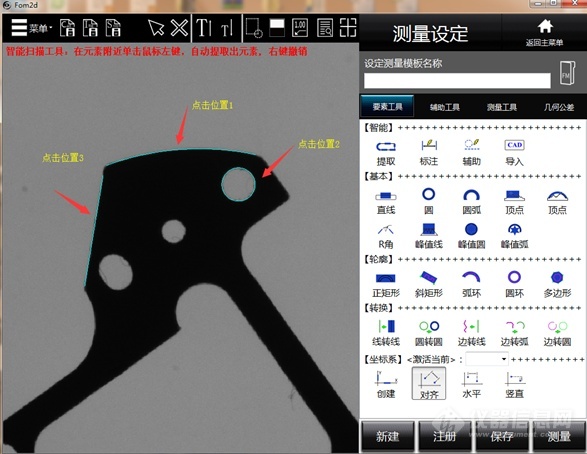The width and height of the screenshot is (587, 454).
Task: Choose the 多边形 polygon contour tool
Action: (557, 284)
